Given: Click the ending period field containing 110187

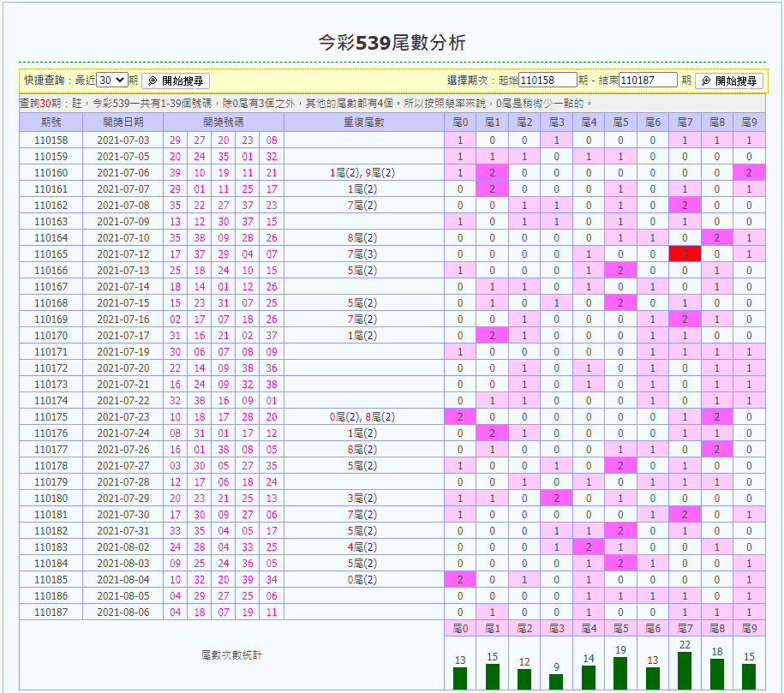Looking at the screenshot, I should pos(648,80).
